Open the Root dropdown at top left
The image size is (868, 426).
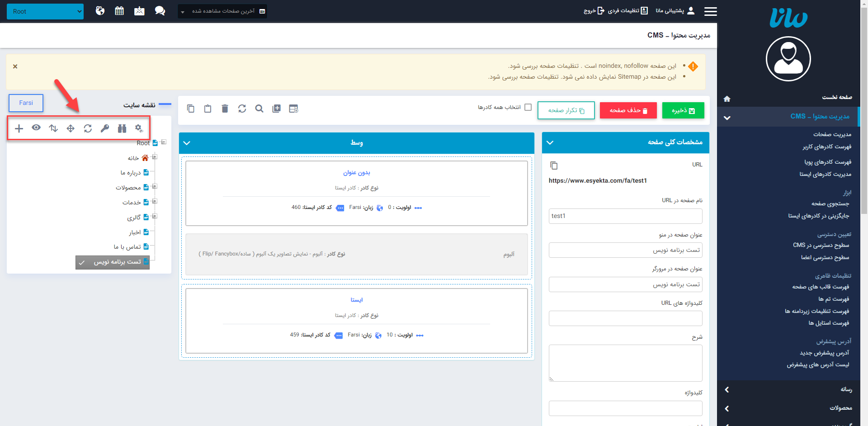[45, 11]
